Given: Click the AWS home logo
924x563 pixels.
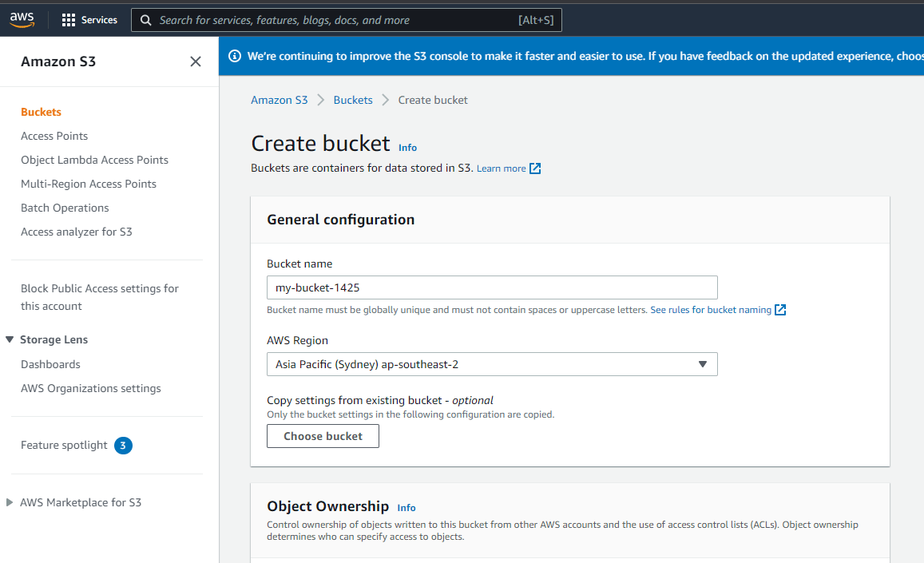Looking at the screenshot, I should point(22,20).
